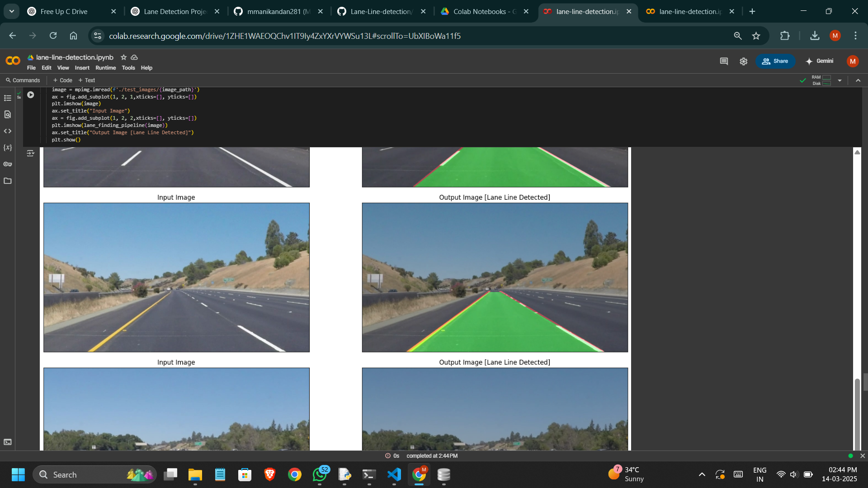This screenshot has width=868, height=488.
Task: Click the middle input road image
Action: coord(176,277)
